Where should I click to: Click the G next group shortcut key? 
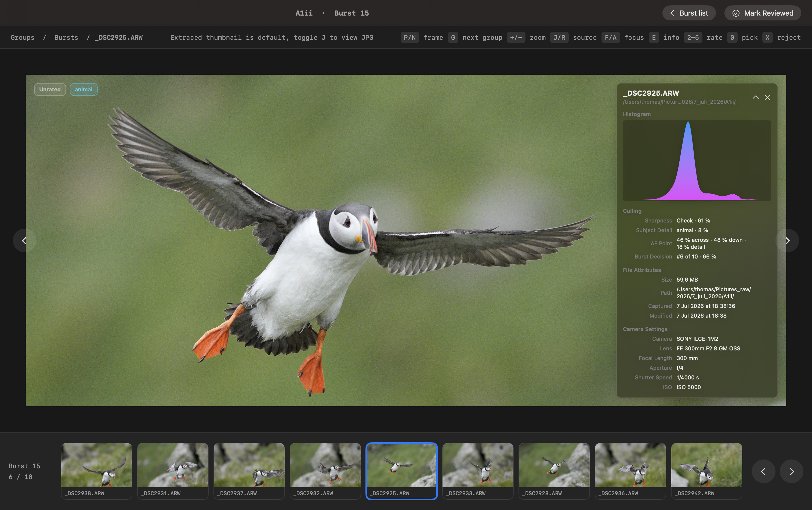click(x=453, y=37)
